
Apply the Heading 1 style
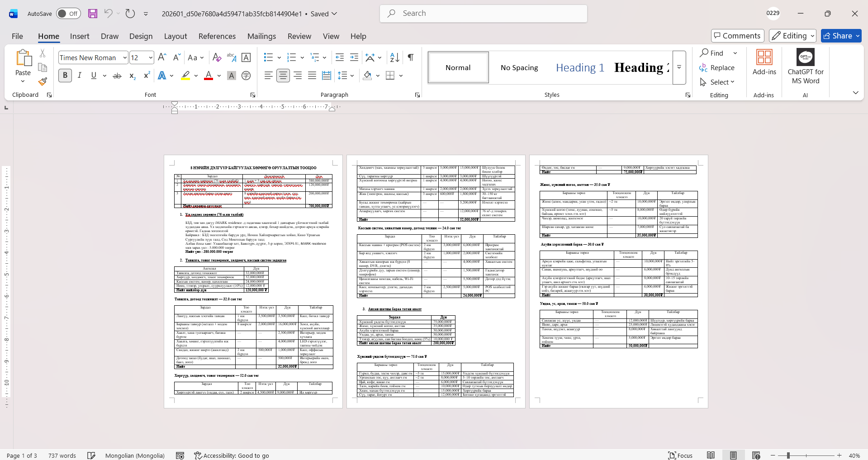pos(580,68)
